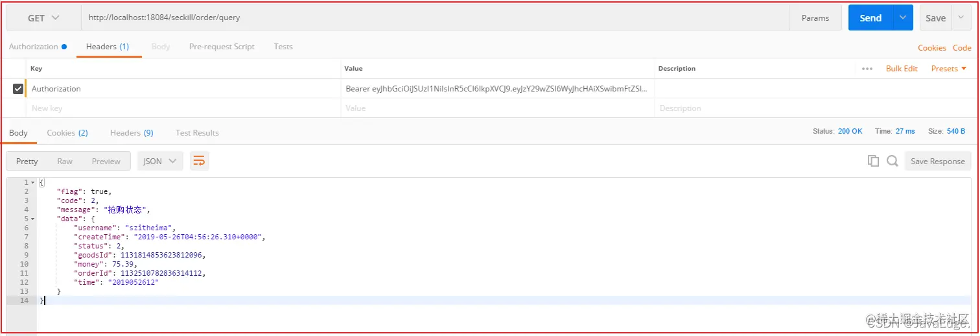Viewport: 980px width, 336px height.
Task: Switch to Bulk Edit mode
Action: pos(902,69)
